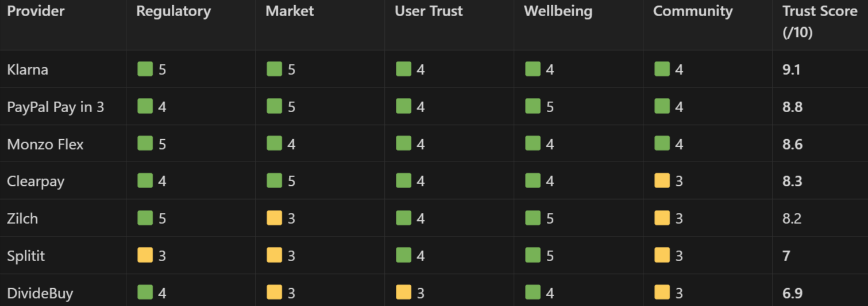Click DivideBuy's 6.9 trust score
The image size is (868, 306).
(x=792, y=293)
